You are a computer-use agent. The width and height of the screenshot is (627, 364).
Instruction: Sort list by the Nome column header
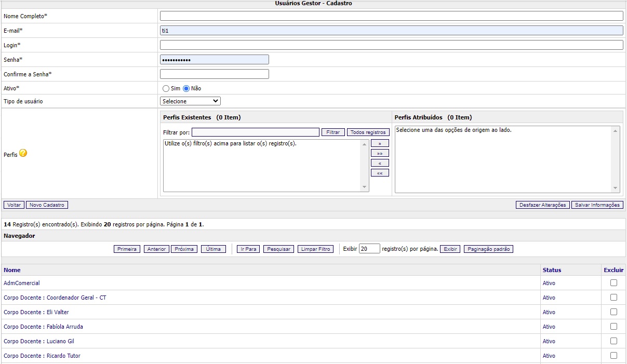pos(12,270)
